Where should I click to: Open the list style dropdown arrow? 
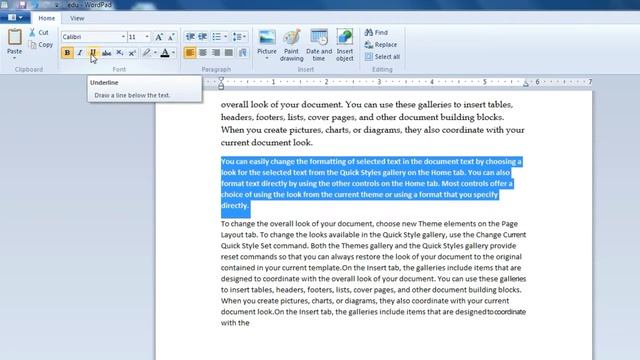[225, 37]
